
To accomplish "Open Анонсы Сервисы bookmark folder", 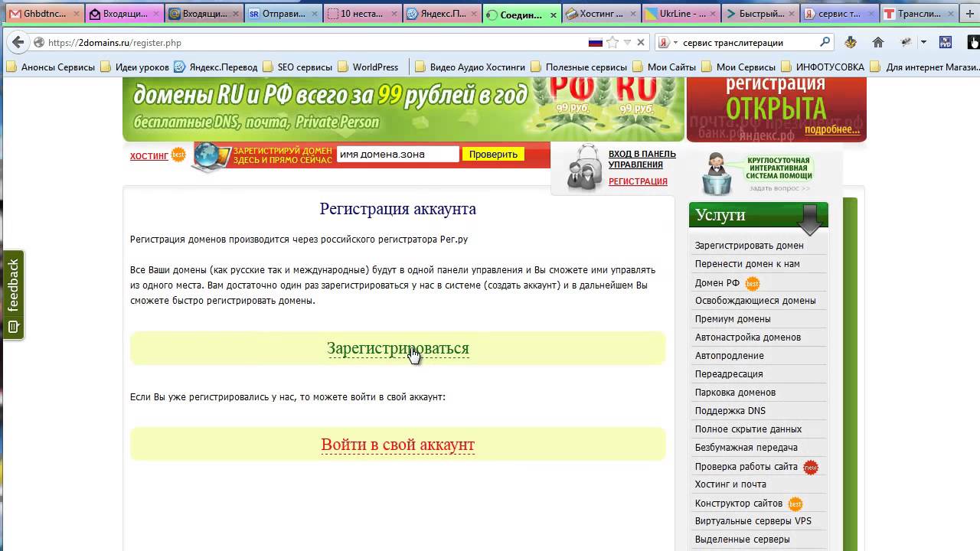I will 51,67.
